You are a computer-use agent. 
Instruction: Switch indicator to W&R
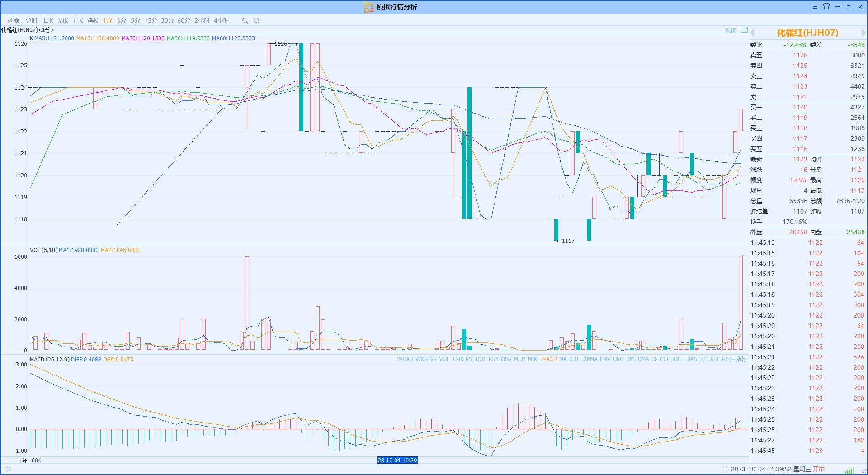[421, 359]
